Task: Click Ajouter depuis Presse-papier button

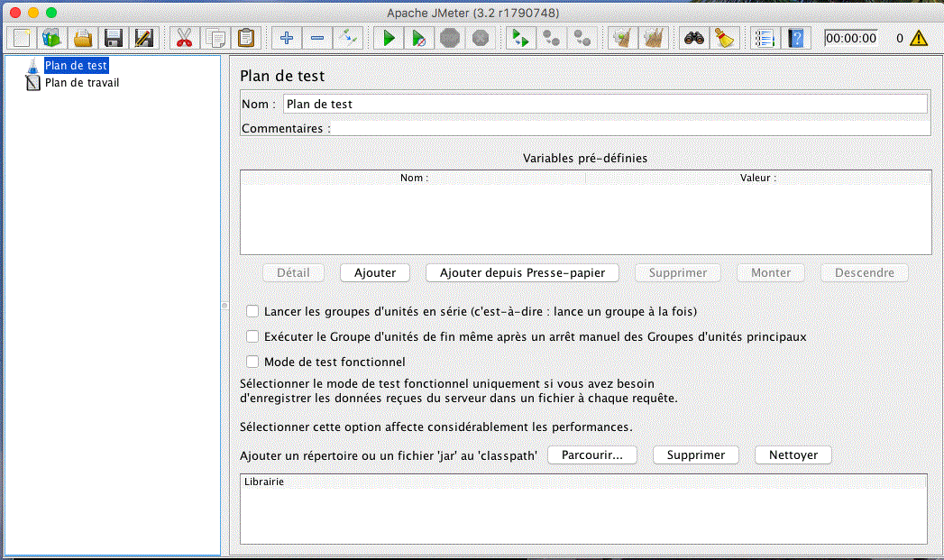Action: click(x=522, y=272)
